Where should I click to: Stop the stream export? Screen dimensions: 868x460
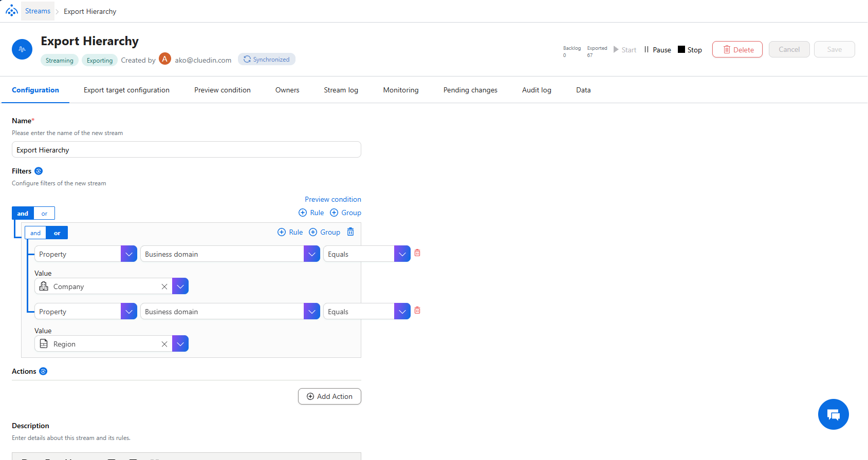coord(690,50)
